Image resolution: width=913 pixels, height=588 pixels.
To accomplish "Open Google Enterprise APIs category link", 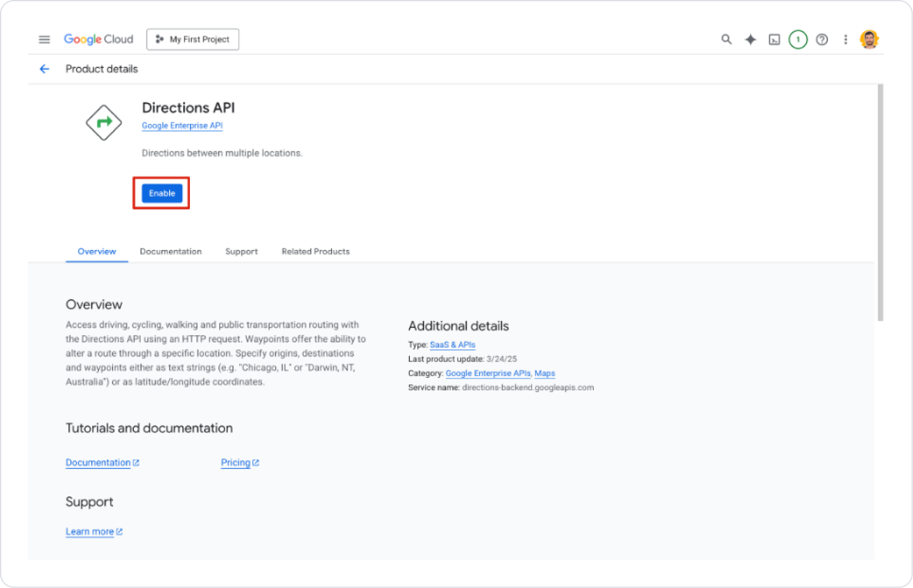I will pos(488,373).
